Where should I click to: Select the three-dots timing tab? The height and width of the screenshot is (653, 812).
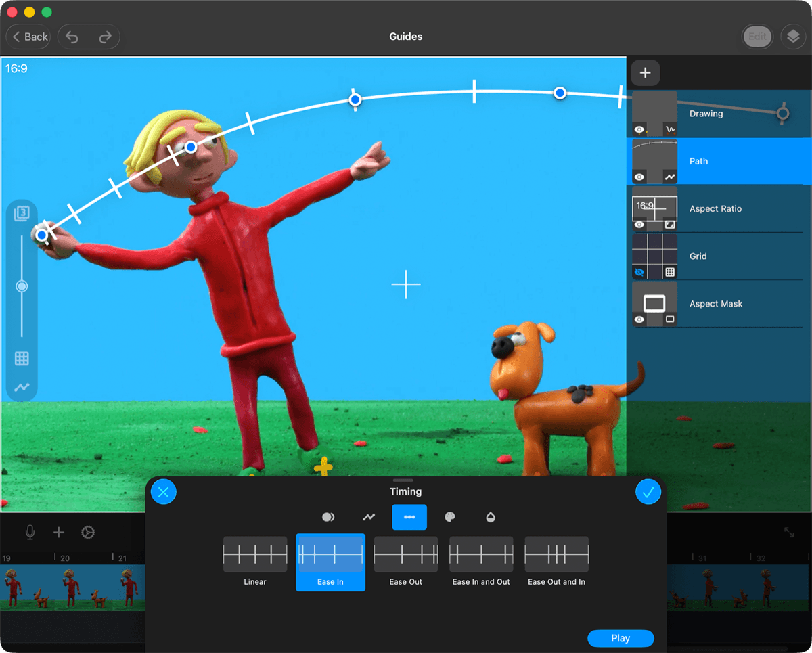[409, 517]
